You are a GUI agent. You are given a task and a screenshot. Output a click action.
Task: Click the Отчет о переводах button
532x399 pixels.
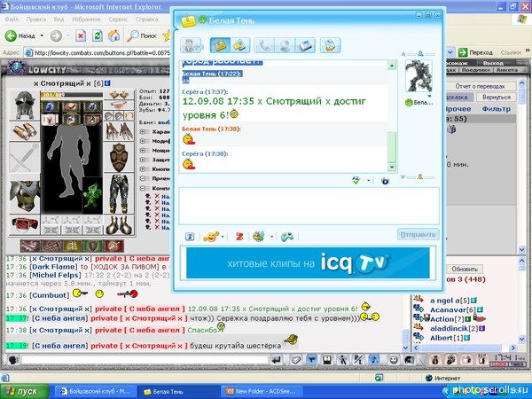480,87
